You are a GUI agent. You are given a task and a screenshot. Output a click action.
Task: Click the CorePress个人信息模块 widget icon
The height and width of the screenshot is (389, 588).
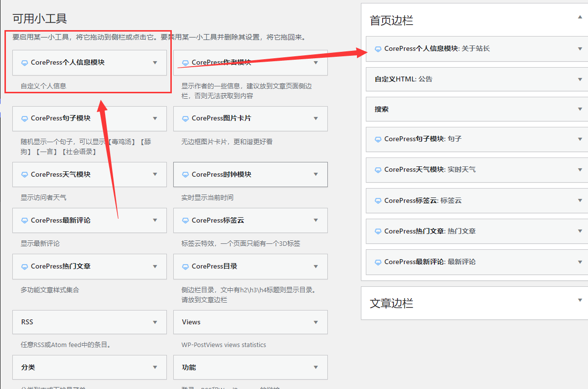click(24, 63)
